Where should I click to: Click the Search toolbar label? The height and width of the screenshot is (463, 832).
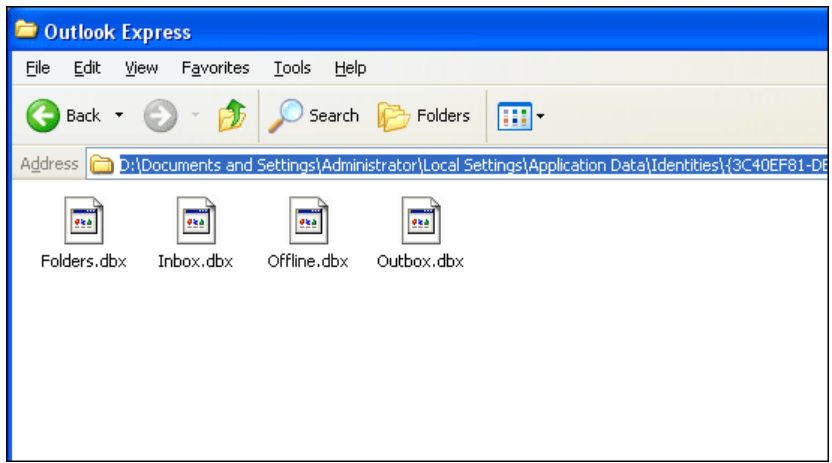(334, 116)
